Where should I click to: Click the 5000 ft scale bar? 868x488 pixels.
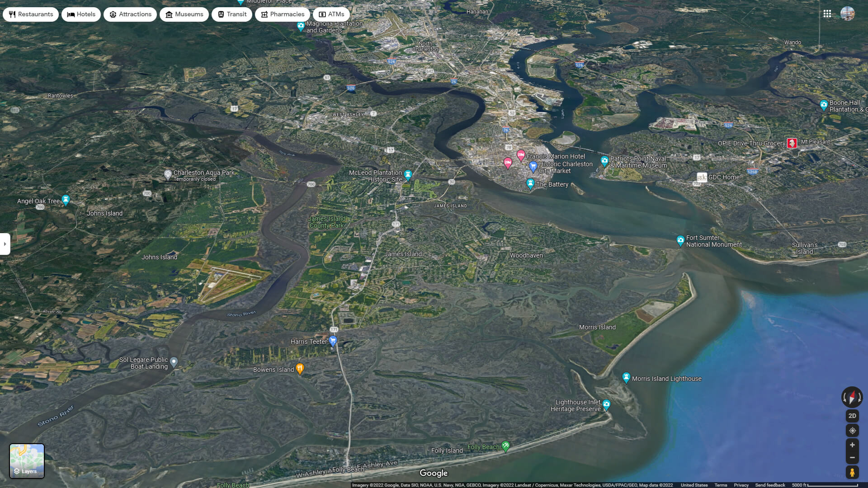825,485
